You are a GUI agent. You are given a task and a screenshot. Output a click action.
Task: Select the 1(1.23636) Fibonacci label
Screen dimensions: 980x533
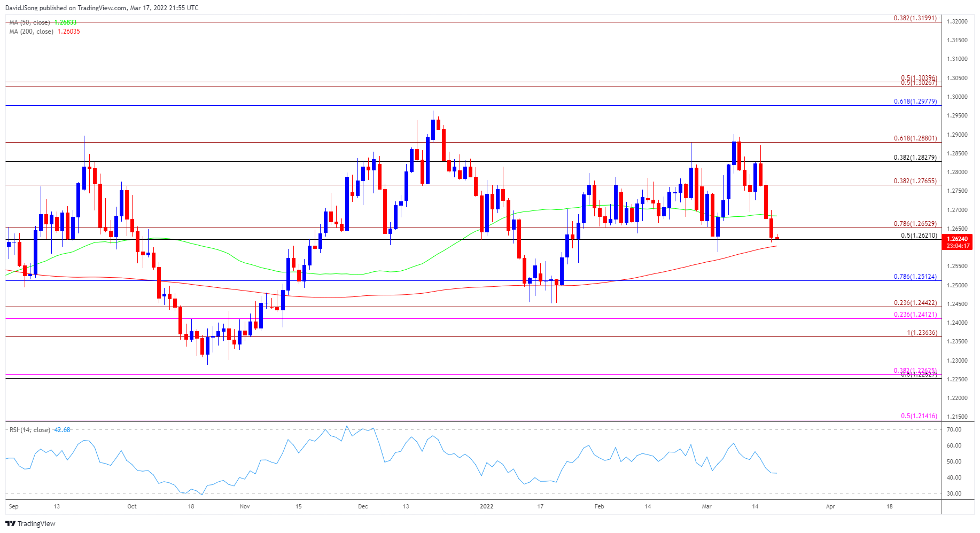tap(922, 333)
